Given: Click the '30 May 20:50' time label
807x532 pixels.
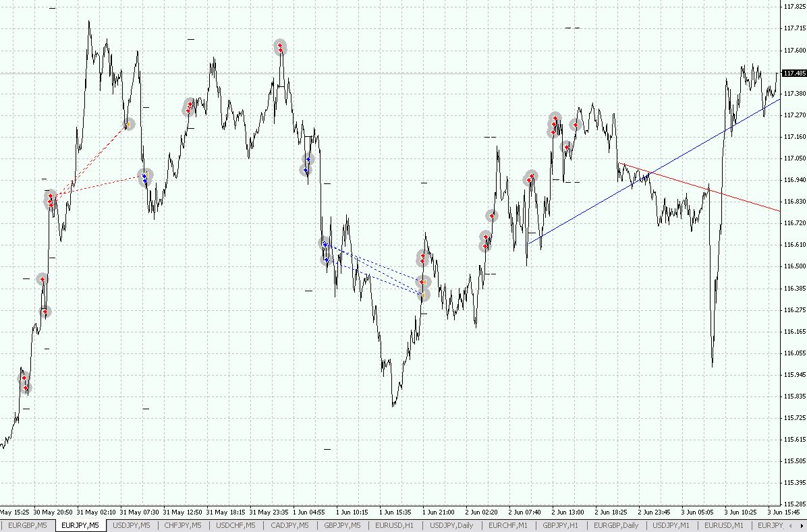Looking at the screenshot, I should (53, 512).
